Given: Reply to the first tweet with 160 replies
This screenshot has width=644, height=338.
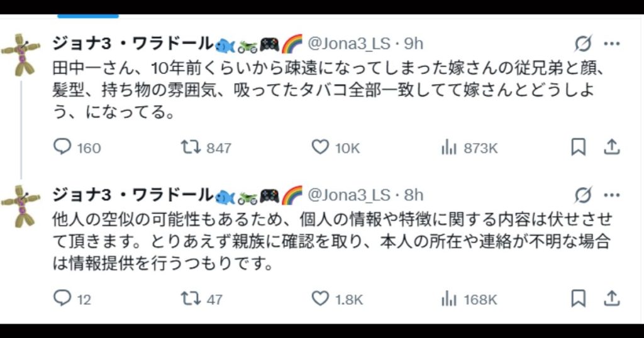Looking at the screenshot, I should point(62,148).
